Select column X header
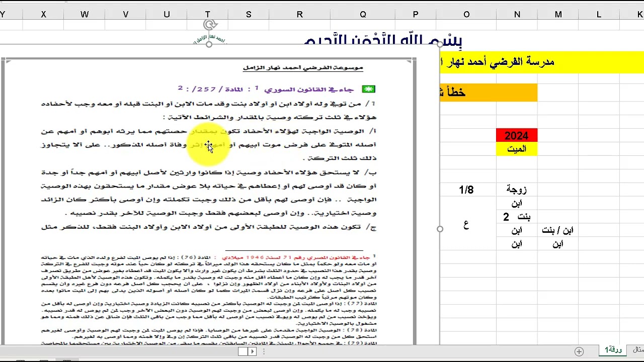The height and width of the screenshot is (362, 644). (43, 15)
